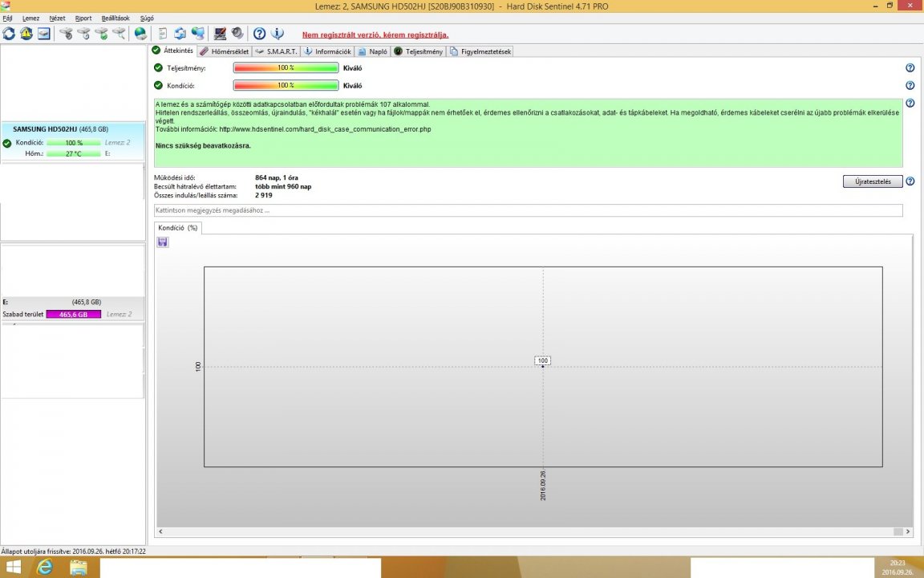Click help icon beside Újratesztelés button
The image size is (924, 578).
pos(910,181)
